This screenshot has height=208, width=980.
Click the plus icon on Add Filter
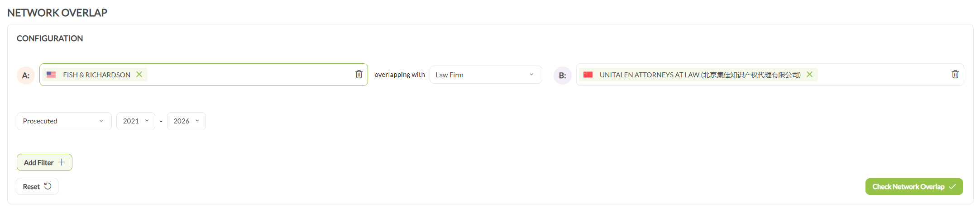pyautogui.click(x=62, y=162)
